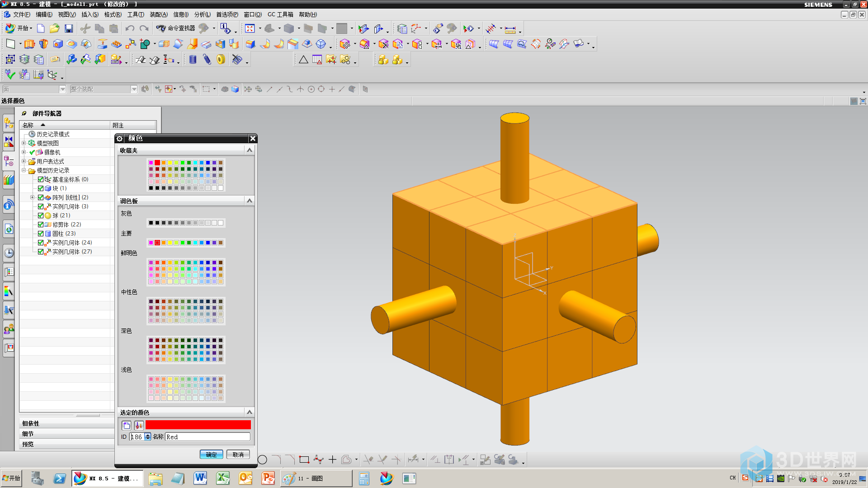Collapse the 选定的颜色 section
Image resolution: width=868 pixels, height=488 pixels.
[249, 412]
